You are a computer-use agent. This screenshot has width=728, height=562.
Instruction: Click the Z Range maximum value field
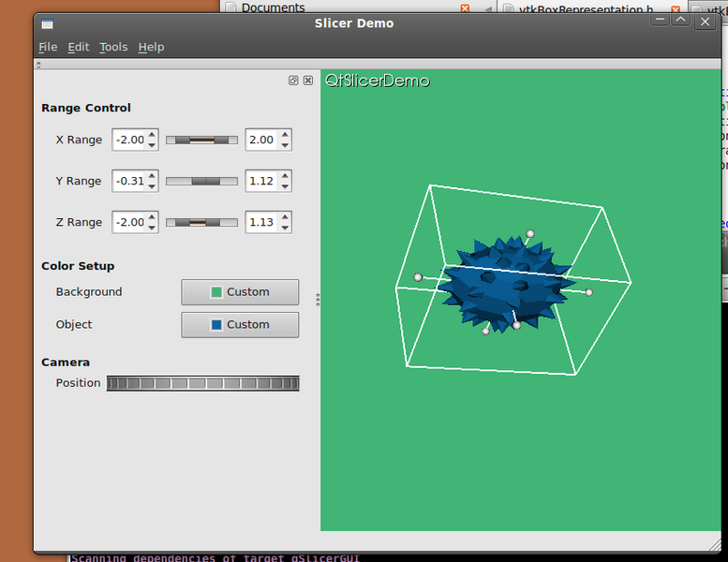261,222
